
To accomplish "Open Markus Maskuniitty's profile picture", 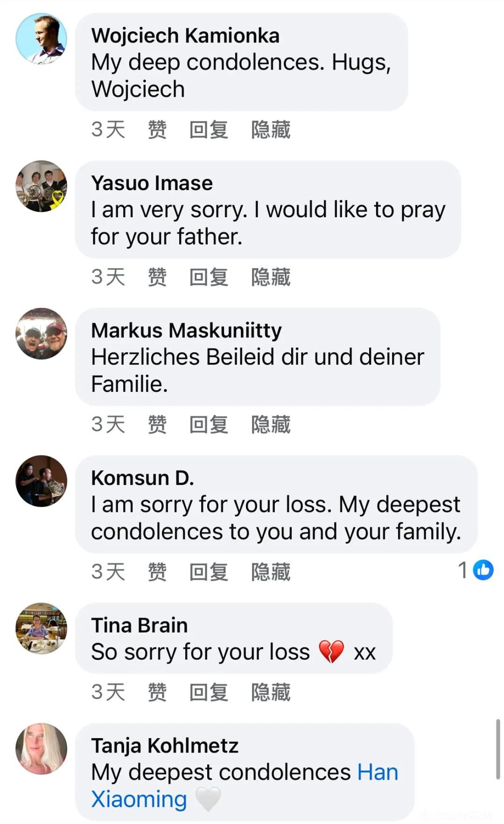I will pyautogui.click(x=41, y=334).
